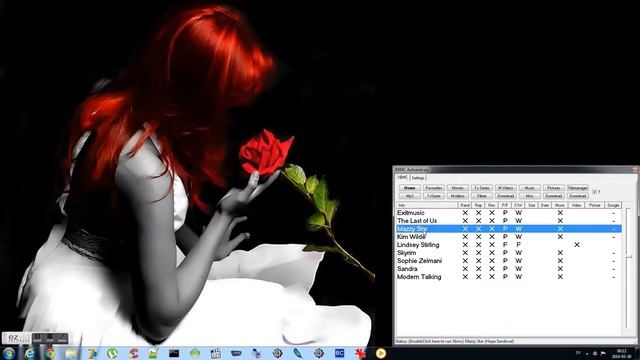This screenshot has width=640, height=360.
Task: Toggle the Music X in Kim Wilde row
Action: tap(560, 237)
